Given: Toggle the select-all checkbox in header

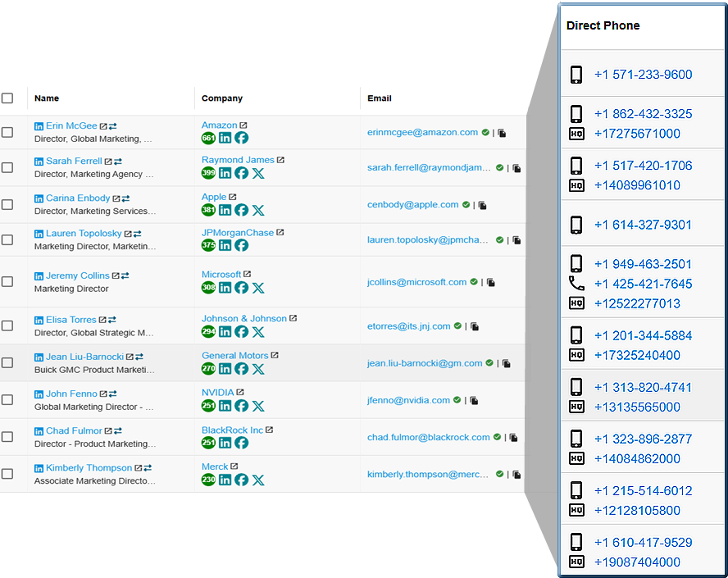Looking at the screenshot, I should (x=7, y=98).
